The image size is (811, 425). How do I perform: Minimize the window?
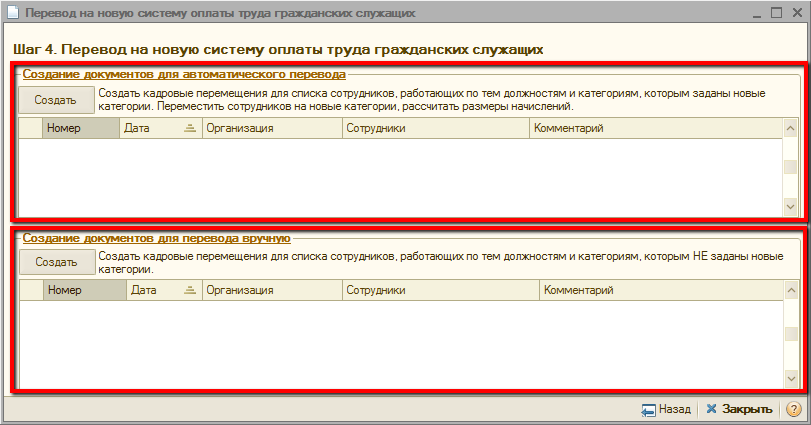point(755,14)
